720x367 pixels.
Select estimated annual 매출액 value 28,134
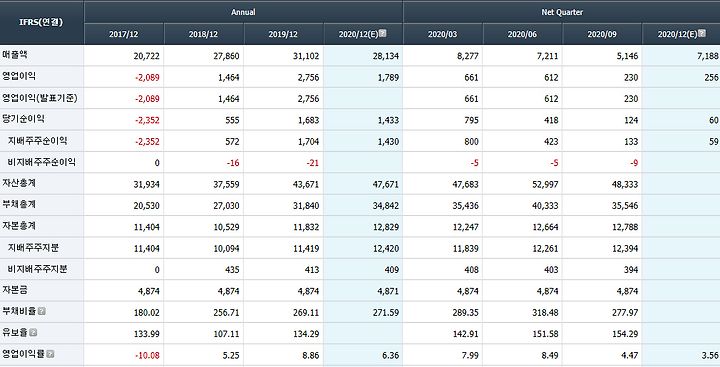(x=386, y=56)
